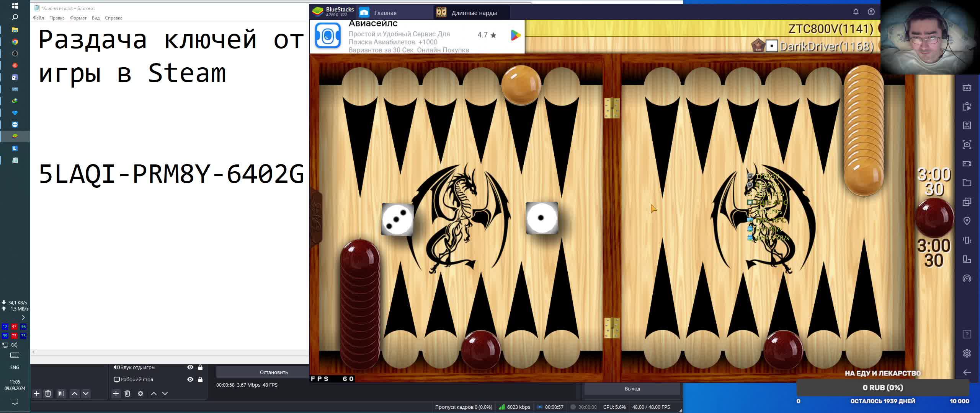
Task: Click OBS source properties gear icon
Action: point(140,393)
